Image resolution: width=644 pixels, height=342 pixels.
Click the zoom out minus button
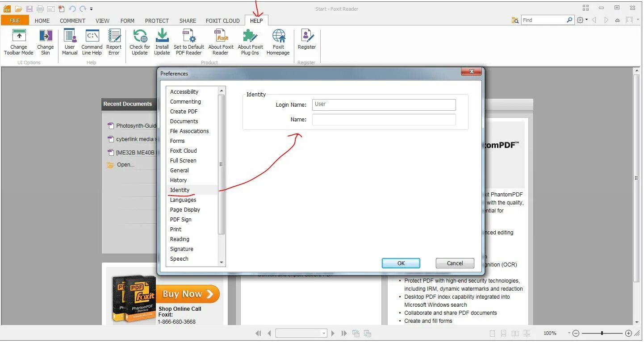pyautogui.click(x=576, y=334)
